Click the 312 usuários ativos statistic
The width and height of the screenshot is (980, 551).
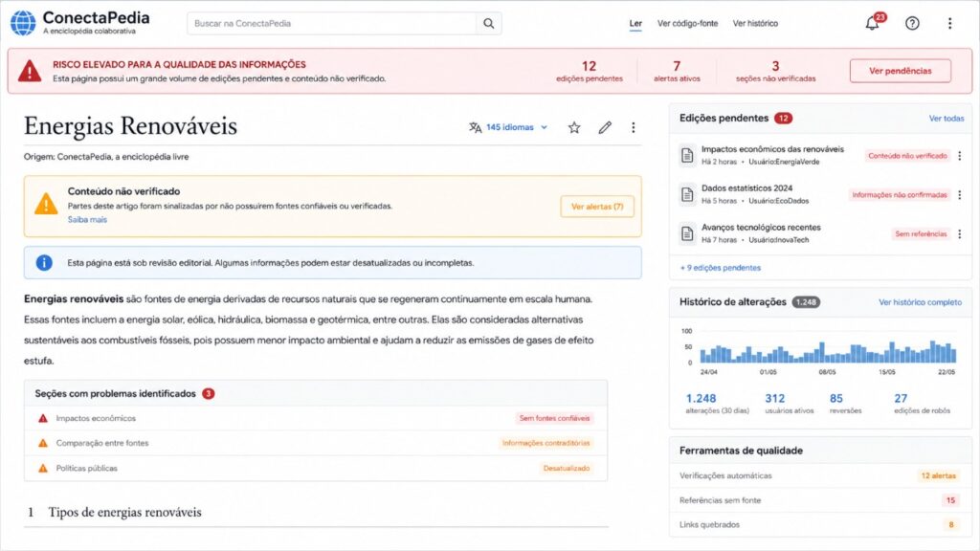pos(789,404)
